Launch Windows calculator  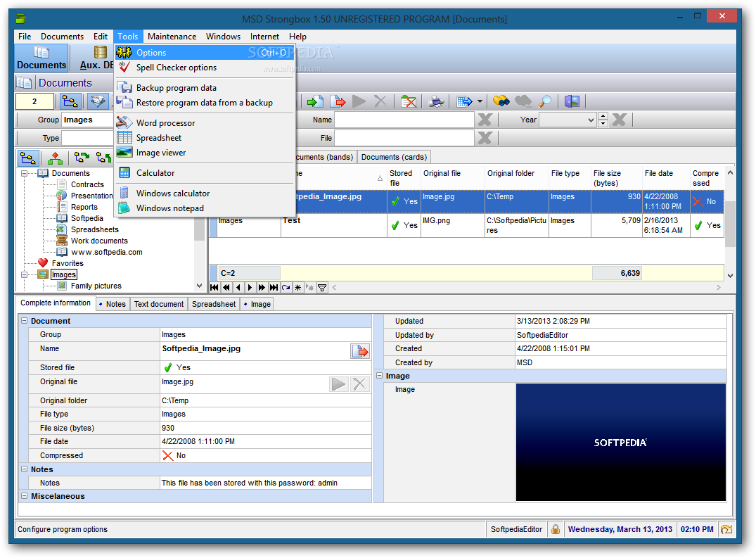[205, 194]
